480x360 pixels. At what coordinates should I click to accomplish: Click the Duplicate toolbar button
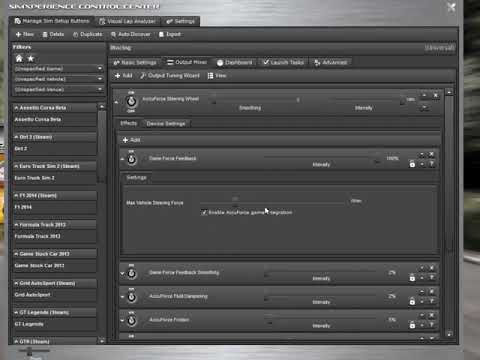(88, 34)
